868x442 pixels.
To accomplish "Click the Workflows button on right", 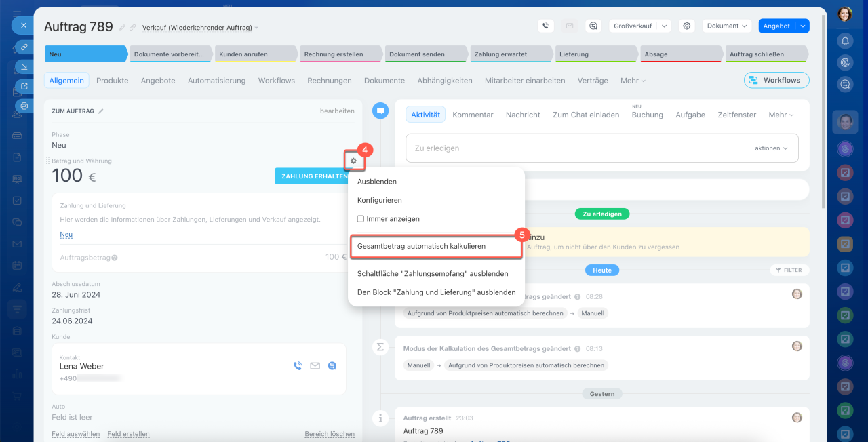I will point(776,80).
